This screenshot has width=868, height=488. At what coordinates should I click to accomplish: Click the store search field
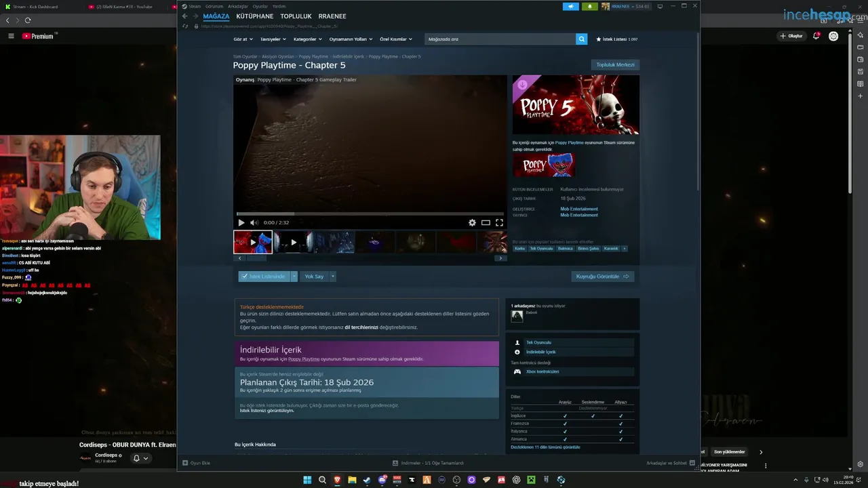click(500, 39)
